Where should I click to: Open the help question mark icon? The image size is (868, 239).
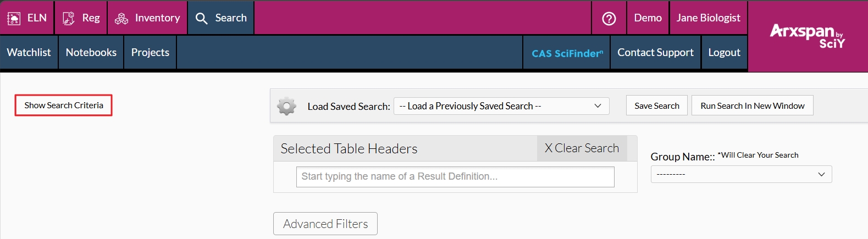point(609,18)
